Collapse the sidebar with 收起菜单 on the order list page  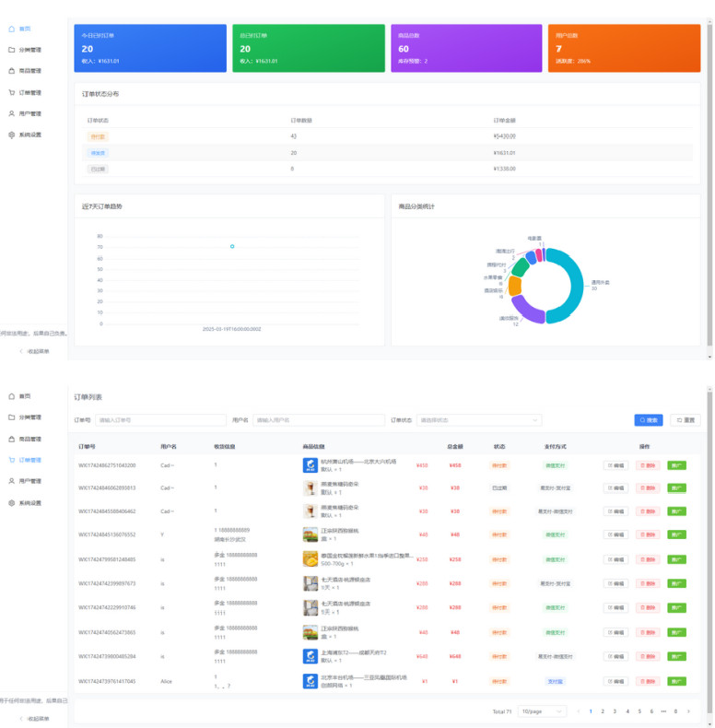coord(35,718)
